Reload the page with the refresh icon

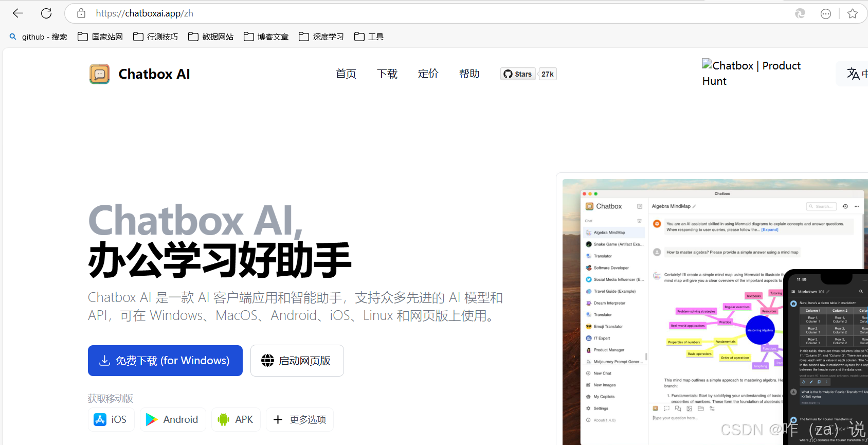tap(46, 13)
